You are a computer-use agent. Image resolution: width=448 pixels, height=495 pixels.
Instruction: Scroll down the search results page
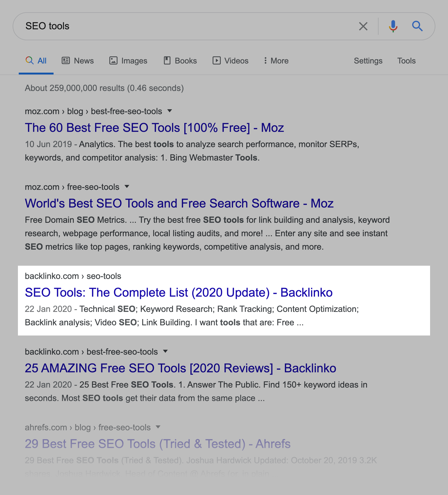click(x=224, y=474)
